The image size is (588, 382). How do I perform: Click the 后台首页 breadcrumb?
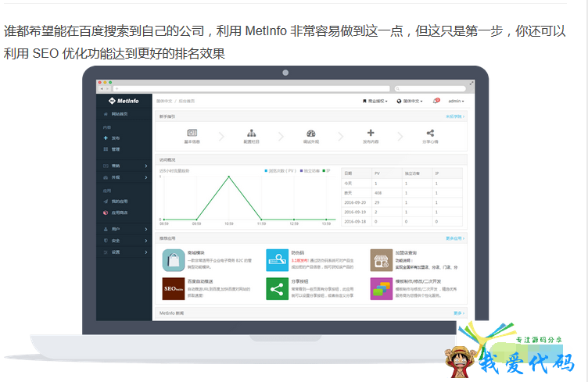point(187,101)
